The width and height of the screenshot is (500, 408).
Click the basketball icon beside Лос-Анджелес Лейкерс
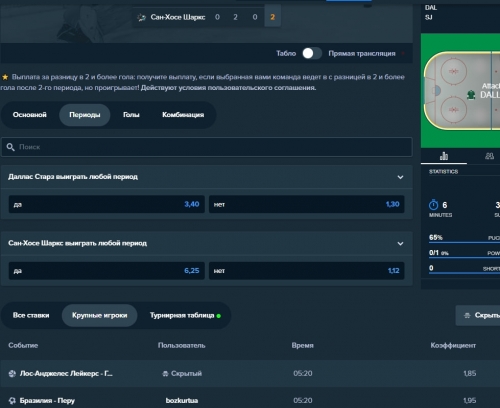(12, 374)
